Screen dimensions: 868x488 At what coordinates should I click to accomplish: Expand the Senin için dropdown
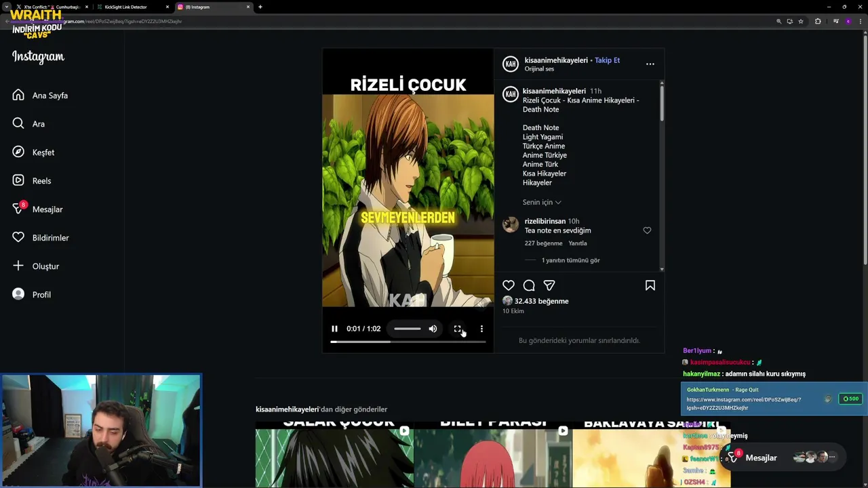pos(542,202)
